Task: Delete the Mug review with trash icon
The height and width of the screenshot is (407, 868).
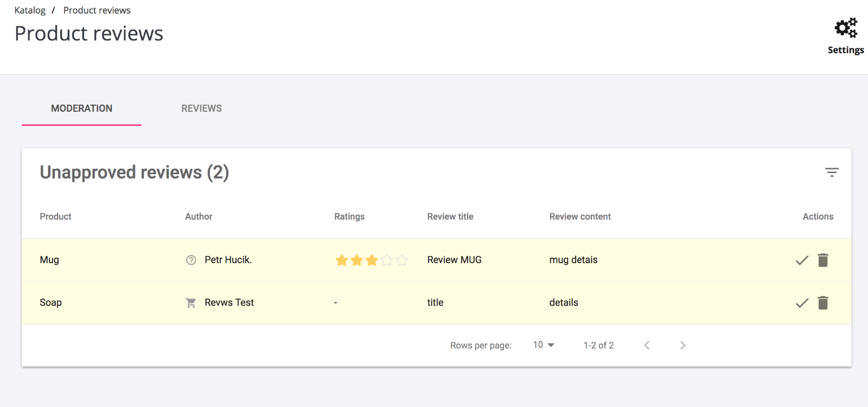Action: point(823,260)
